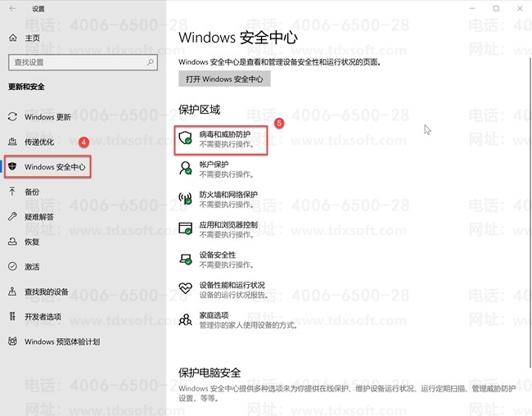Click the 恢复 icon in sidebar
The height and width of the screenshot is (416, 532).
[12, 242]
